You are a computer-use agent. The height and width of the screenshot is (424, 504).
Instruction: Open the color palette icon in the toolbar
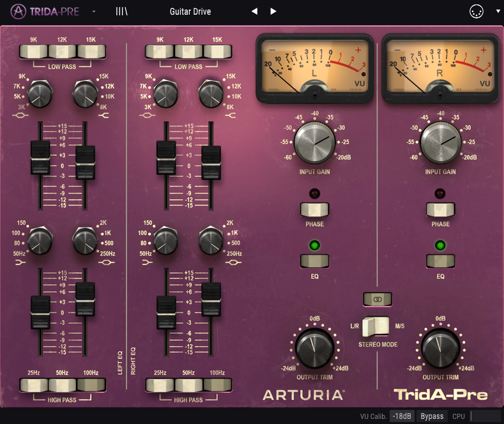point(475,11)
